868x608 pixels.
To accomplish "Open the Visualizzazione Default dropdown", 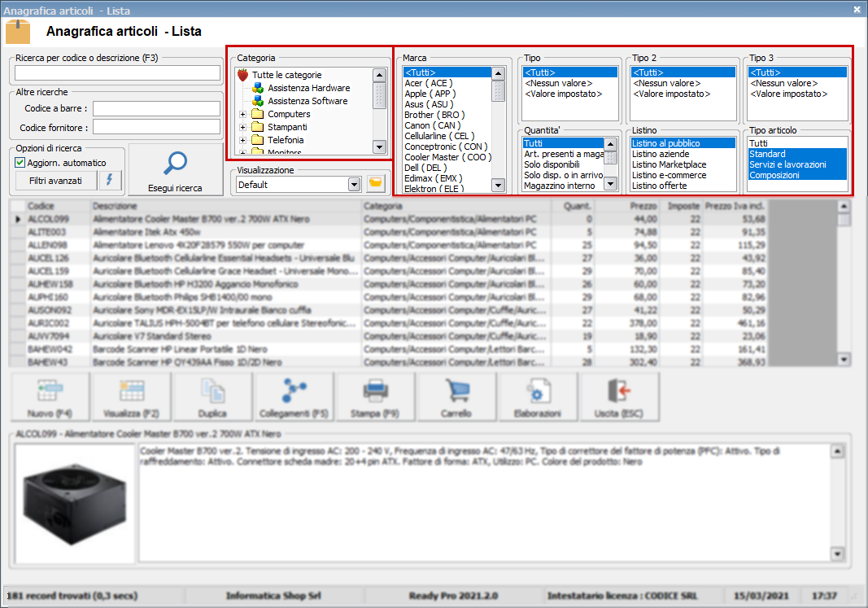I will [x=354, y=185].
